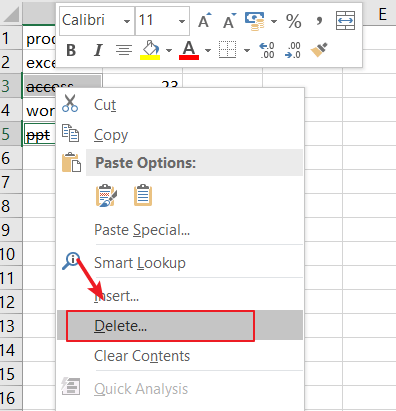Click Quick Analysis menu entry

click(x=180, y=389)
